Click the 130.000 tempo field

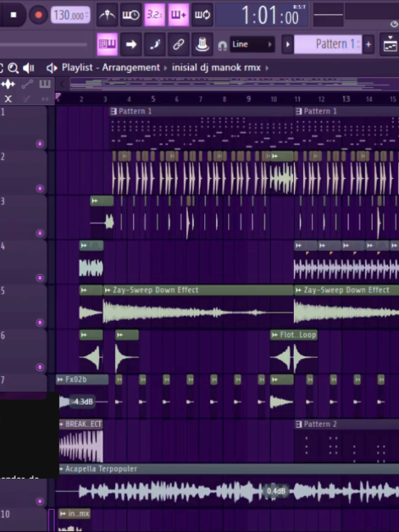click(x=71, y=15)
